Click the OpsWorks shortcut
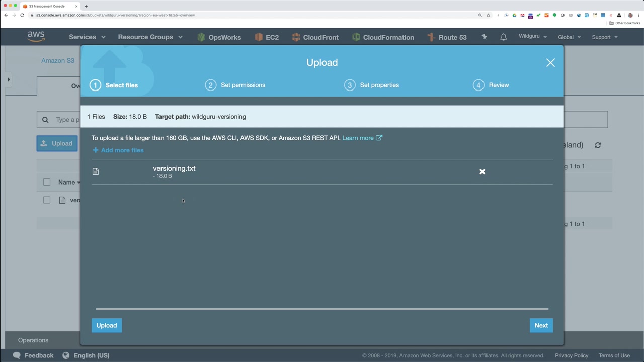Viewport: 644px width, 362px height. coord(219,37)
